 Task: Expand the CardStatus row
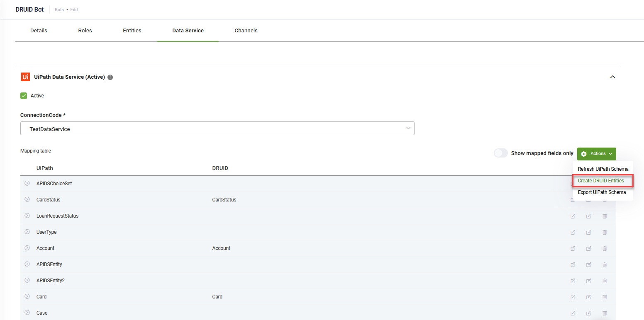pyautogui.click(x=27, y=199)
